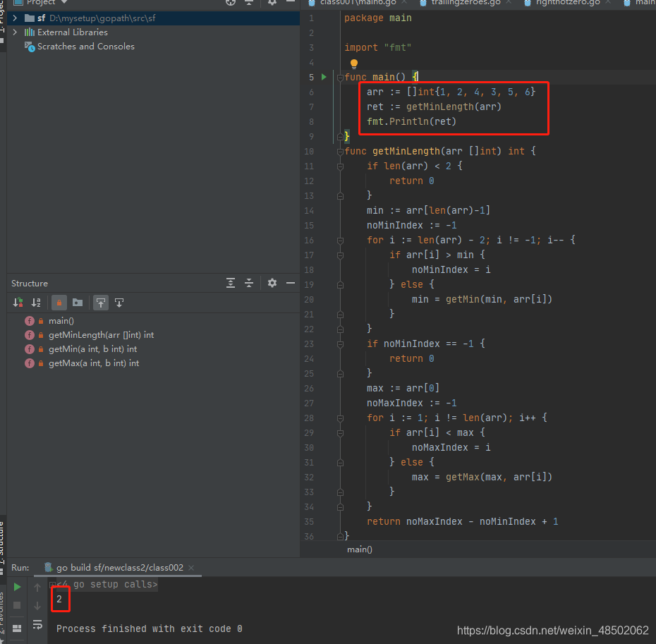Viewport: 656px width, 644px height.
Task: Select Scratches and Consoles node
Action: (x=86, y=47)
